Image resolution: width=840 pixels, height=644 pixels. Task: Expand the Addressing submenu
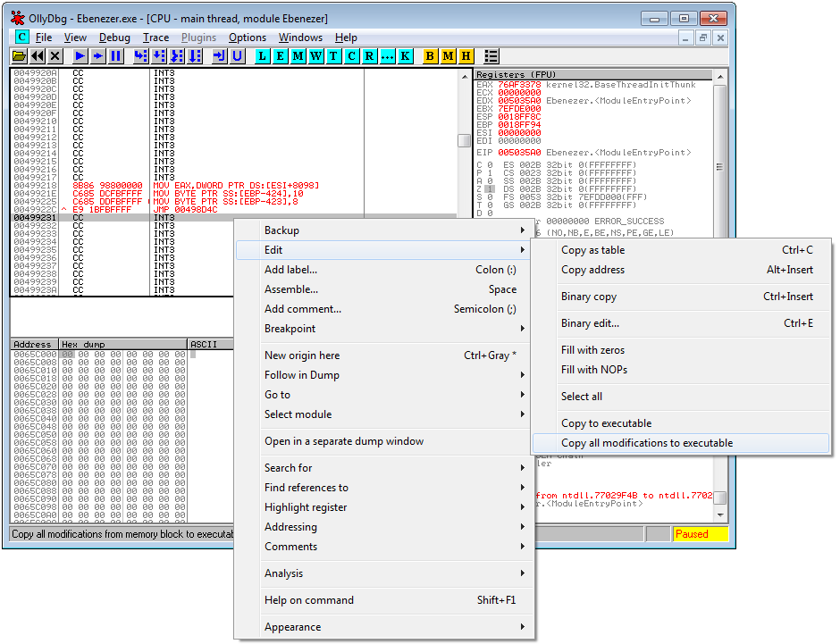(383, 527)
